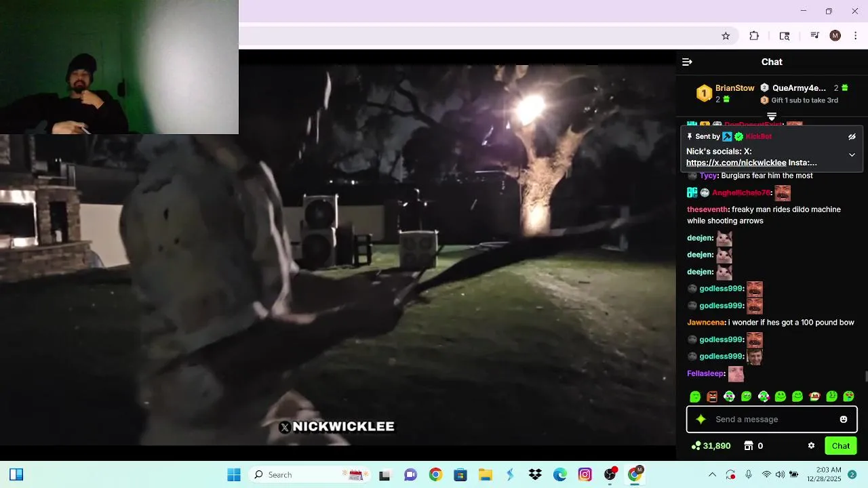Expand the pinned message chevron
Viewport: 868px width, 488px height.
[x=852, y=155]
